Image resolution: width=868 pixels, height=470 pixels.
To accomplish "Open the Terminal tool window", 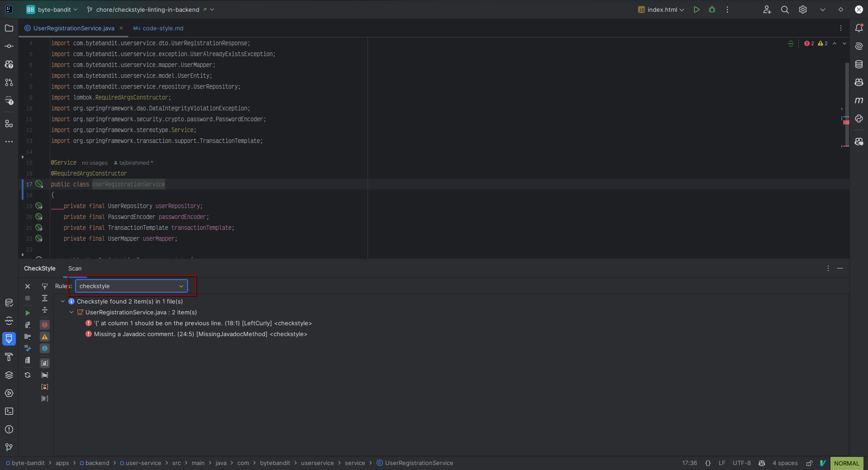I will pyautogui.click(x=9, y=411).
